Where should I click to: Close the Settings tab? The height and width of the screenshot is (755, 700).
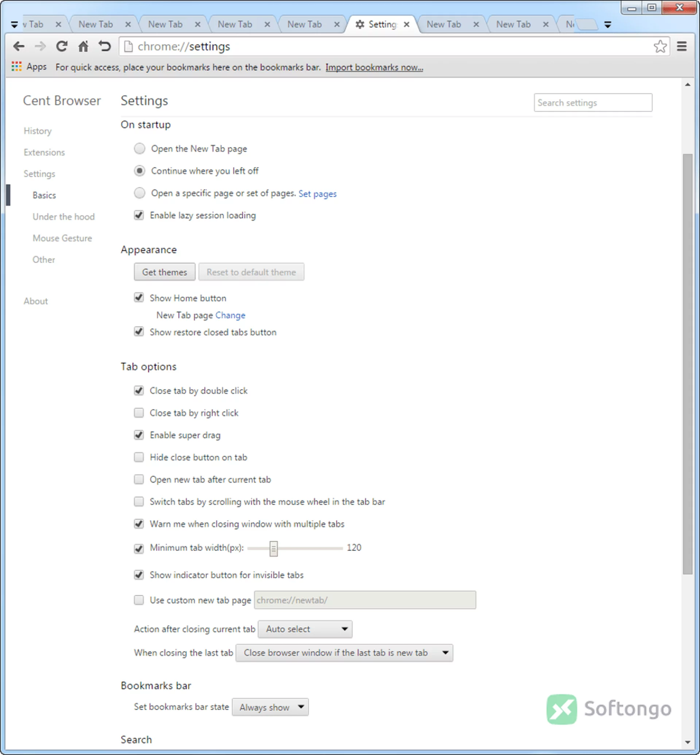tap(407, 25)
